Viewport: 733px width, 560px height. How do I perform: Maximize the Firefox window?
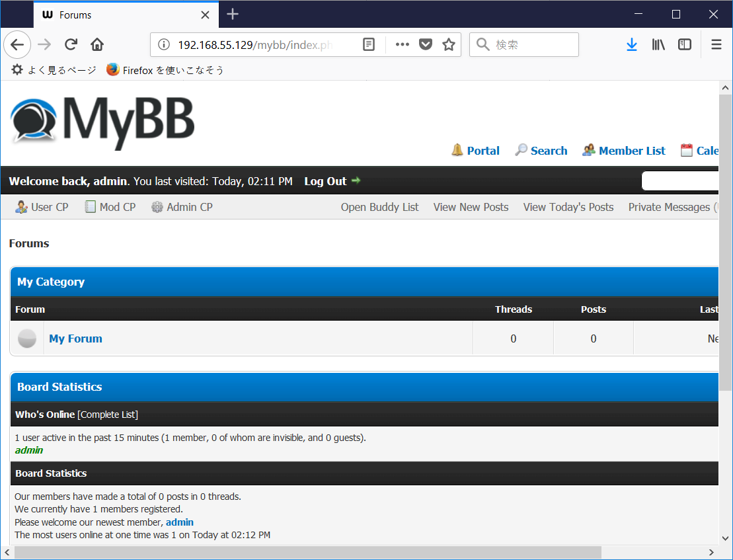676,15
